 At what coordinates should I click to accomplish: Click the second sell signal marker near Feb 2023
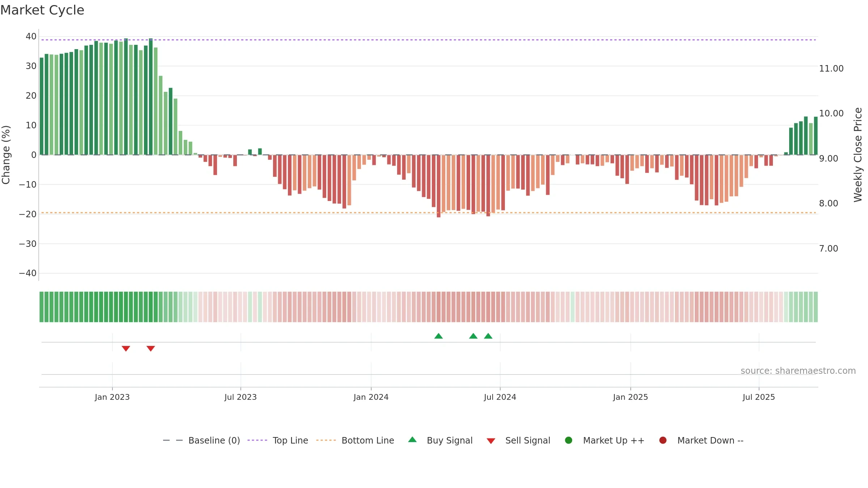[x=151, y=348]
